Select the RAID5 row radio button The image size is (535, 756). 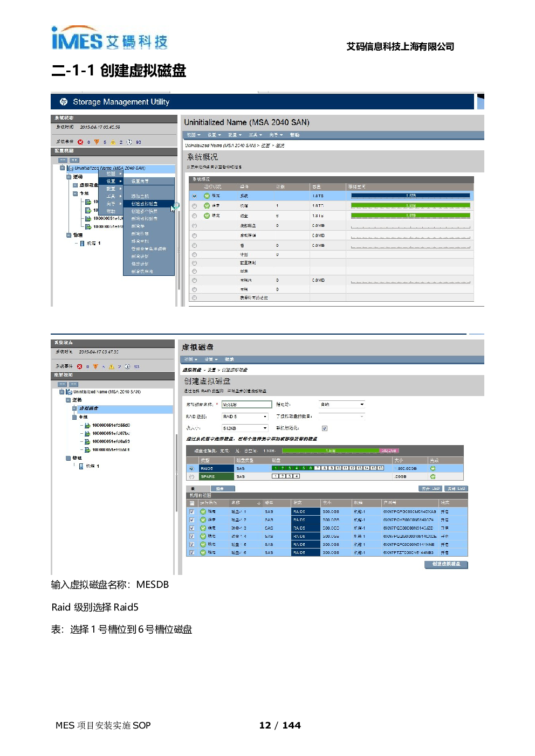click(191, 469)
